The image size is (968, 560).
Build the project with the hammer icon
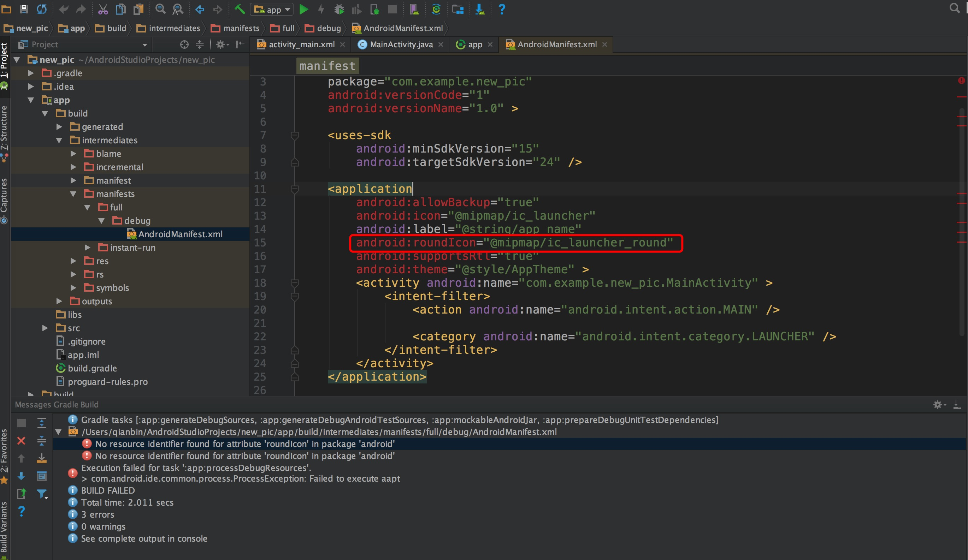pos(240,10)
